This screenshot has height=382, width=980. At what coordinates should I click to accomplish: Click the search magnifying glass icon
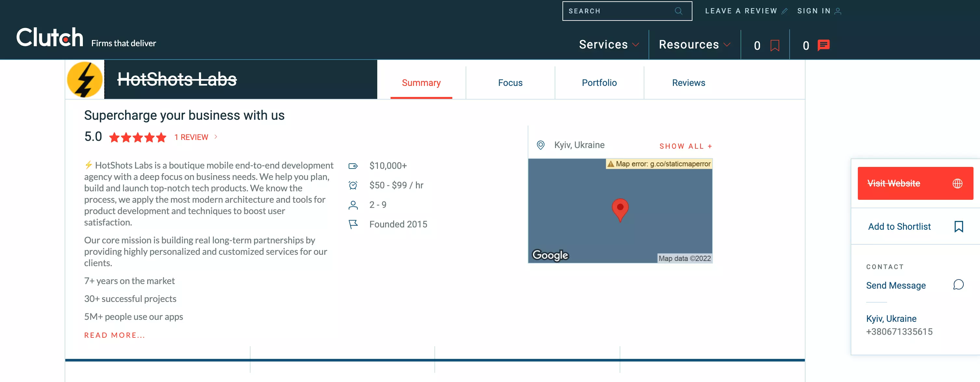(679, 11)
